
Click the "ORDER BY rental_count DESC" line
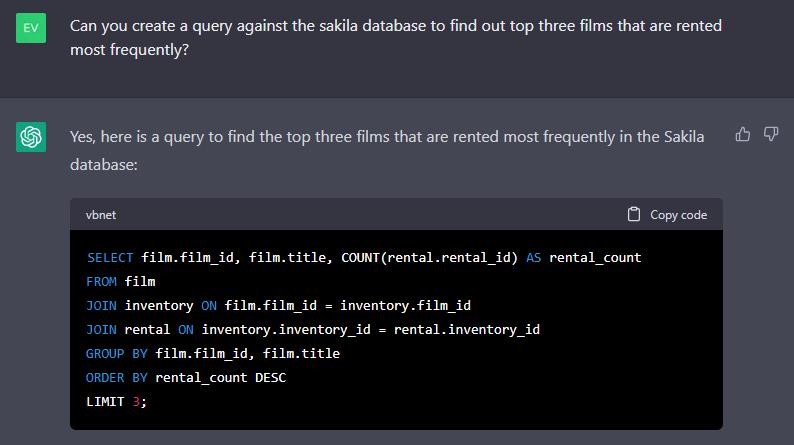pyautogui.click(x=186, y=378)
